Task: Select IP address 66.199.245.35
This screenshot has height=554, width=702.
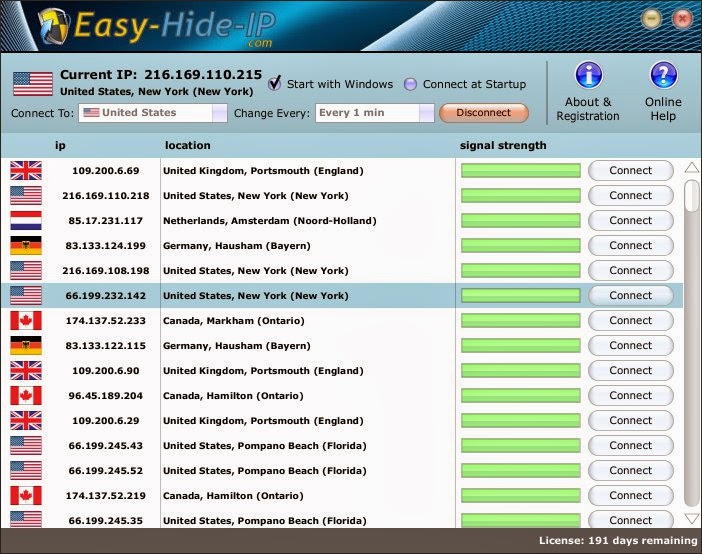Action: click(106, 520)
